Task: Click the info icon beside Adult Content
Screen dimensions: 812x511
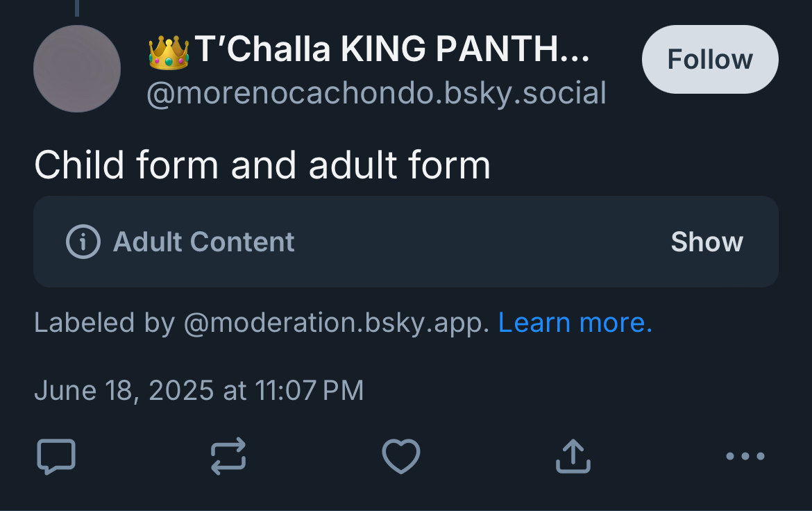Action: coord(83,242)
